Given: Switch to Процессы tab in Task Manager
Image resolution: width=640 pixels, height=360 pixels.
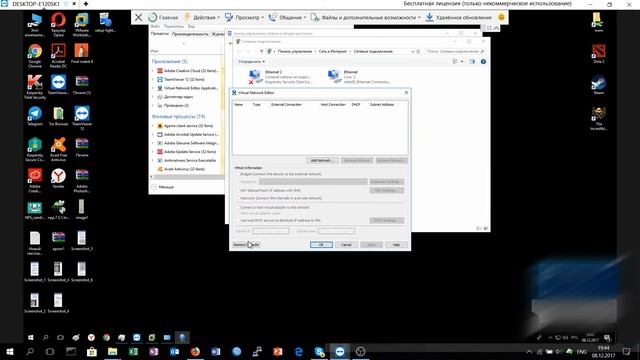Looking at the screenshot, I should point(160,34).
